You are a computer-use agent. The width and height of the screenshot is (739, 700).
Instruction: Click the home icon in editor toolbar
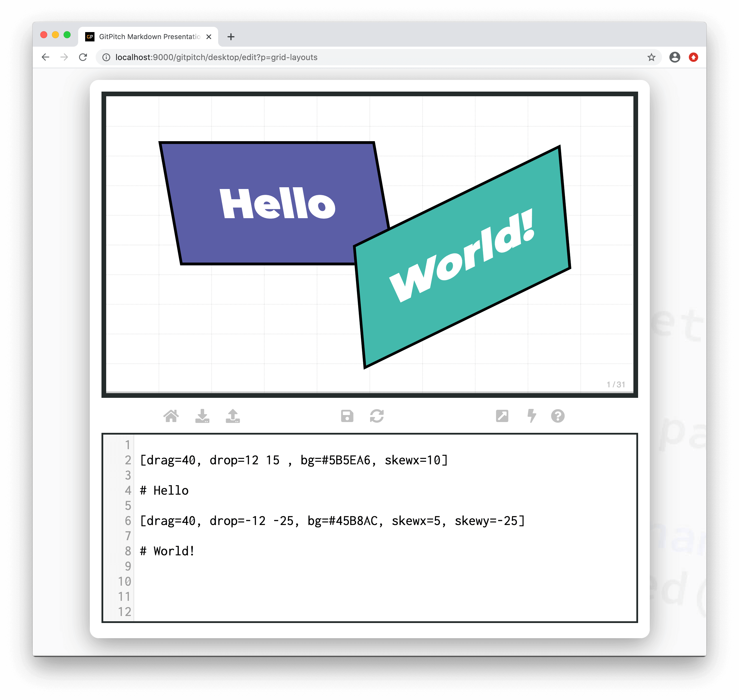click(x=171, y=416)
